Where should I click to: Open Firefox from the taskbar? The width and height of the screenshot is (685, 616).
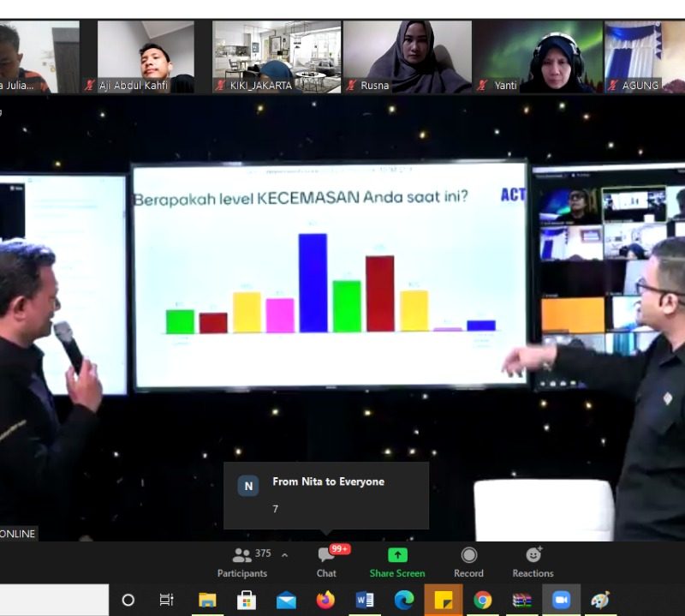pos(325,600)
